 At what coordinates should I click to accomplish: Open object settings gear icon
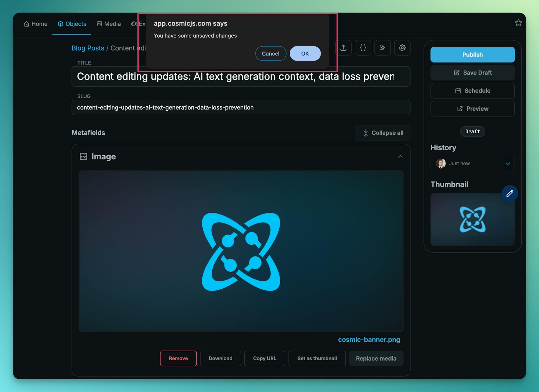coord(402,48)
